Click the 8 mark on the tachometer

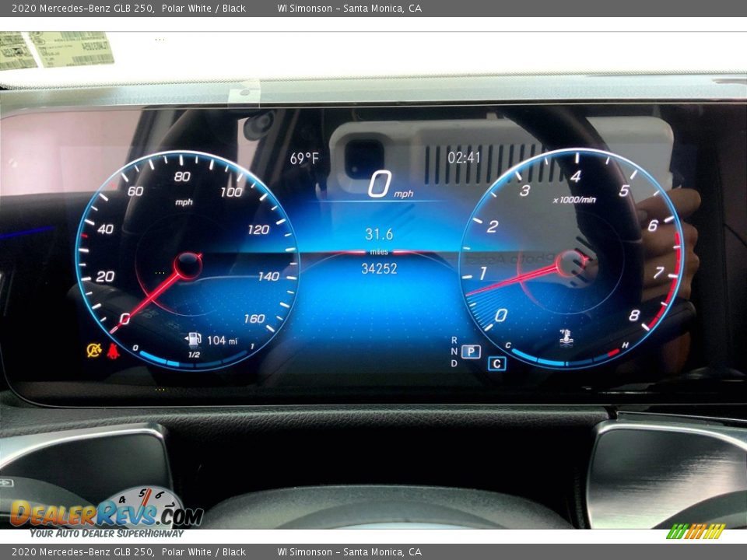(x=634, y=315)
